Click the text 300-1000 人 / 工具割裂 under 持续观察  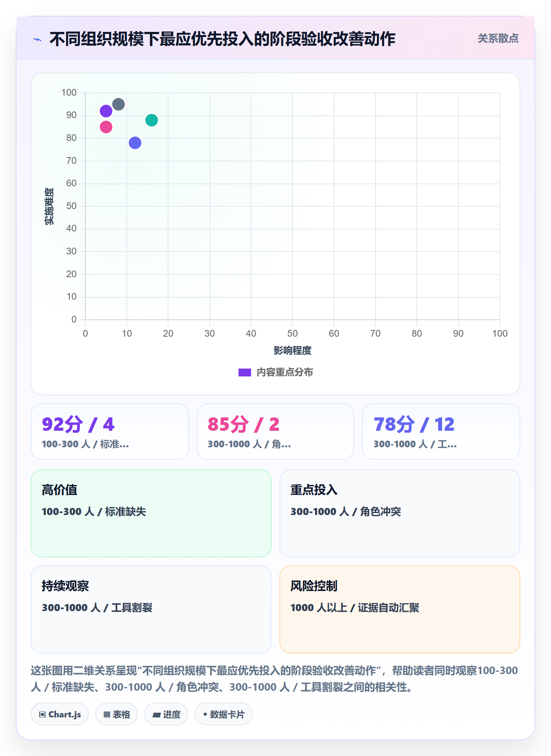coord(97,608)
